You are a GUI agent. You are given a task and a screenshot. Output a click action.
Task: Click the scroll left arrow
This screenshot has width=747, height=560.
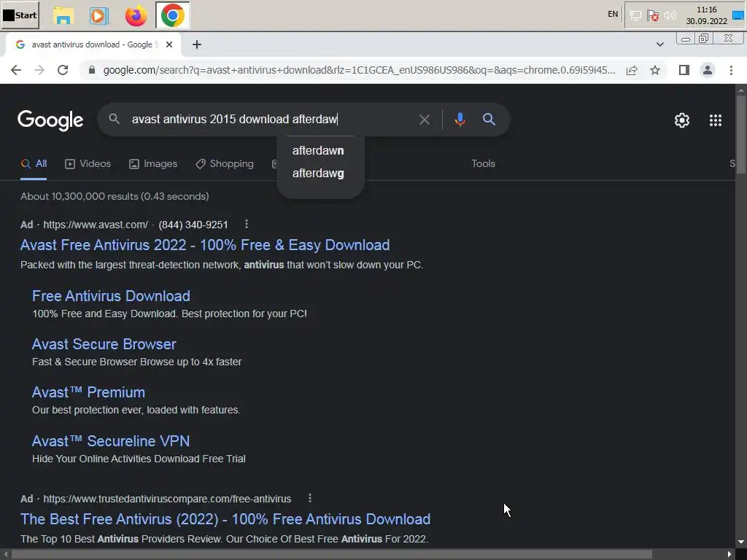tap(5, 554)
